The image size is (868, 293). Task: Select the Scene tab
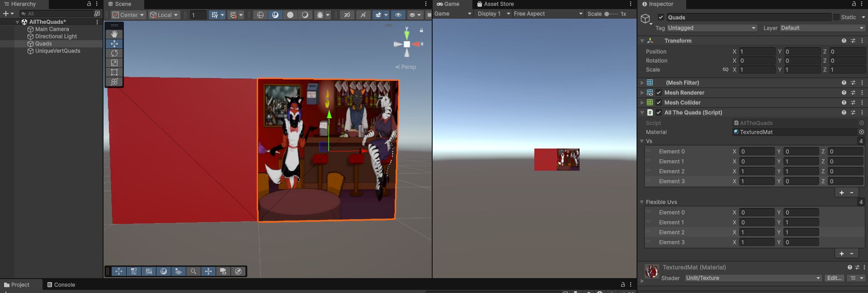(120, 4)
